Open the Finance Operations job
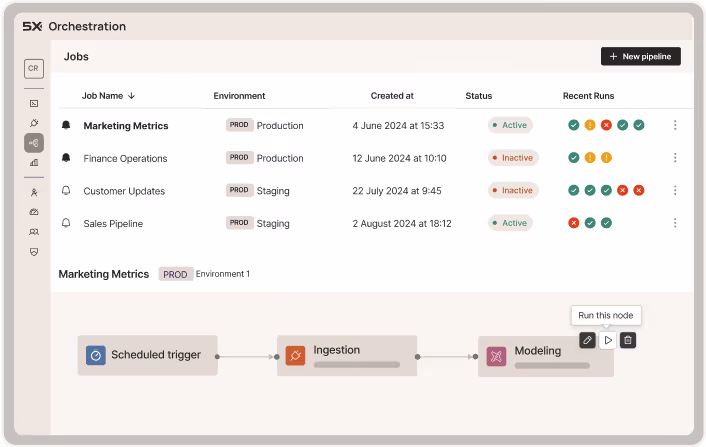 coord(125,158)
